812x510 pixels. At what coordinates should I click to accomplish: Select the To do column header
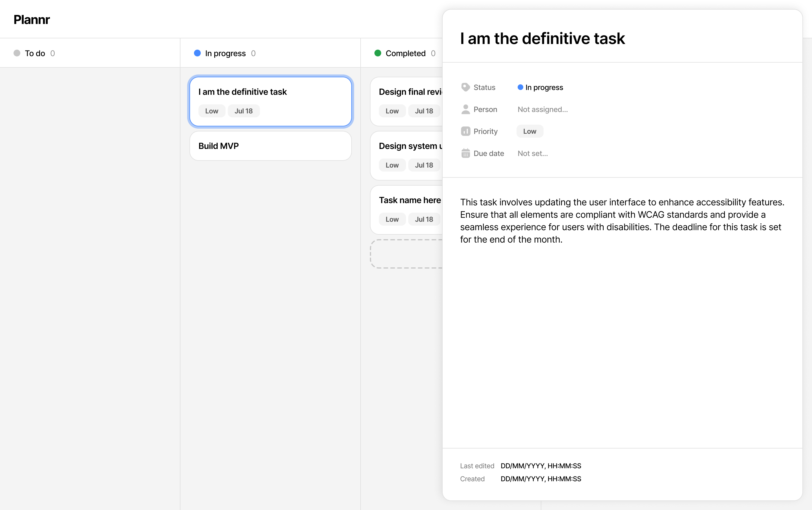[35, 53]
